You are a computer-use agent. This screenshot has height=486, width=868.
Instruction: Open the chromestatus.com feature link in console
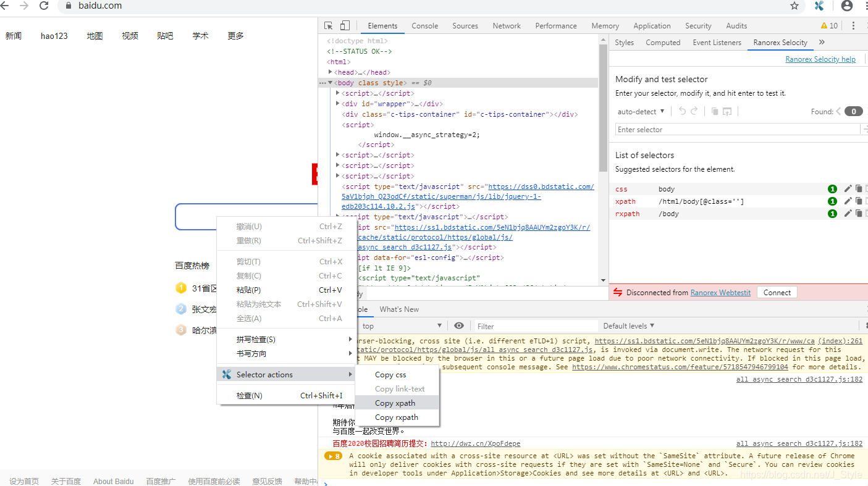pyautogui.click(x=680, y=367)
